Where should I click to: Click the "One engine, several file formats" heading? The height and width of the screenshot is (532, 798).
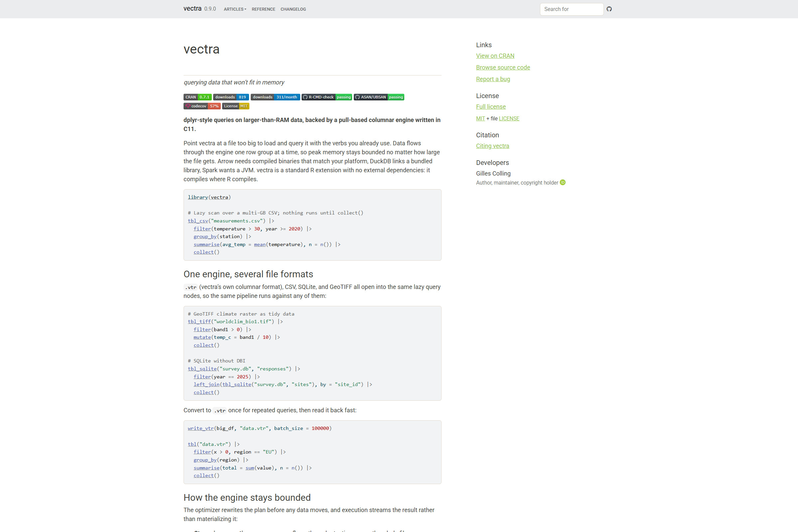click(x=248, y=274)
